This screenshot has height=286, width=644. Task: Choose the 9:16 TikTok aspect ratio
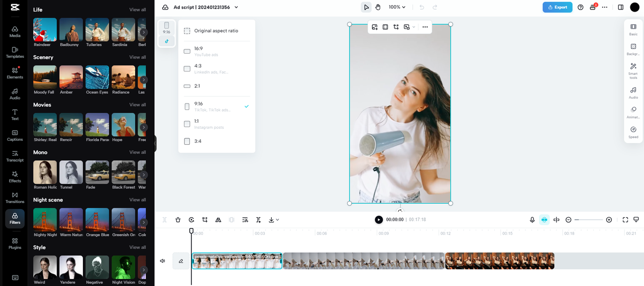point(217,107)
